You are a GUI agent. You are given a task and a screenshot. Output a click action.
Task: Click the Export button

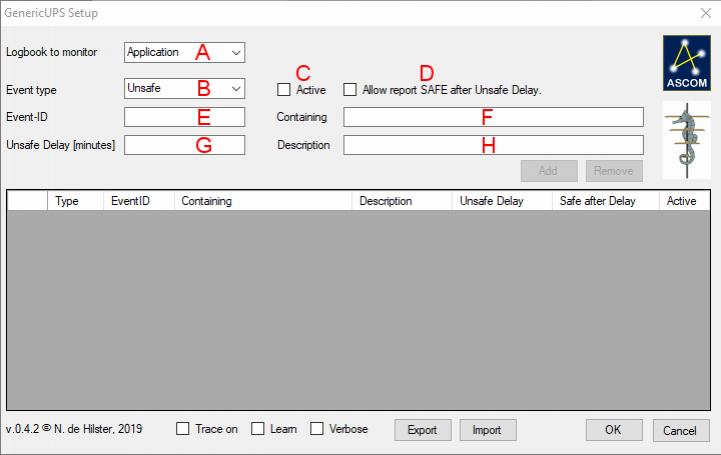422,430
